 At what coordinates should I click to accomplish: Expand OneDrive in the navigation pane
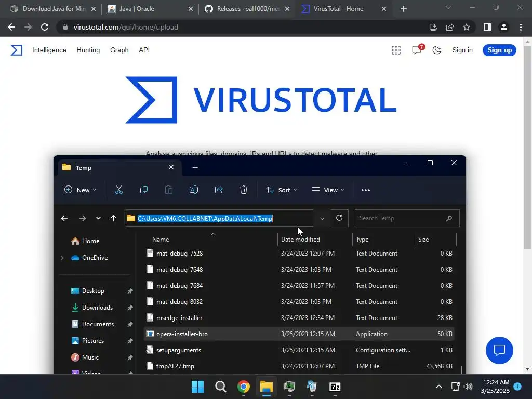click(62, 258)
